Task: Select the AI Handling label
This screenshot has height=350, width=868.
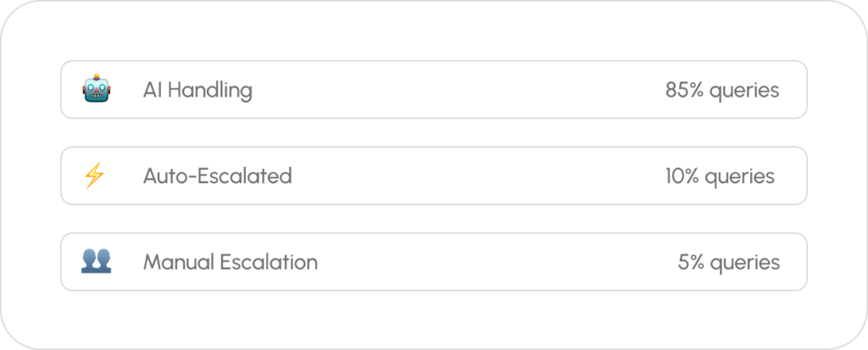Action: click(x=198, y=90)
